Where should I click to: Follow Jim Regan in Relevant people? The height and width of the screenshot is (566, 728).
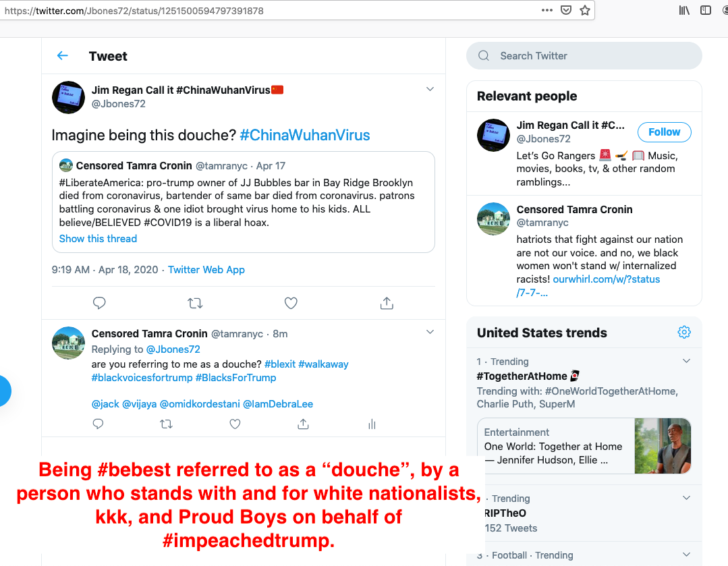664,132
